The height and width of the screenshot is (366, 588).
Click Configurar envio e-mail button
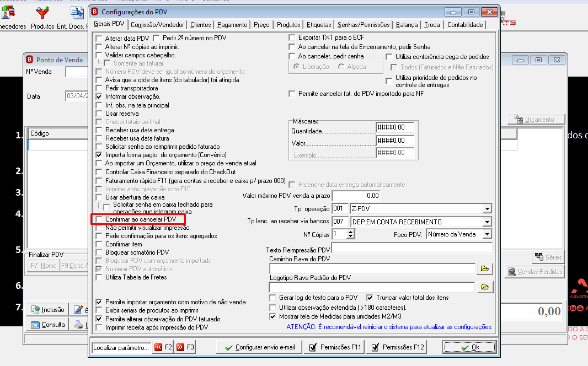[x=259, y=347]
